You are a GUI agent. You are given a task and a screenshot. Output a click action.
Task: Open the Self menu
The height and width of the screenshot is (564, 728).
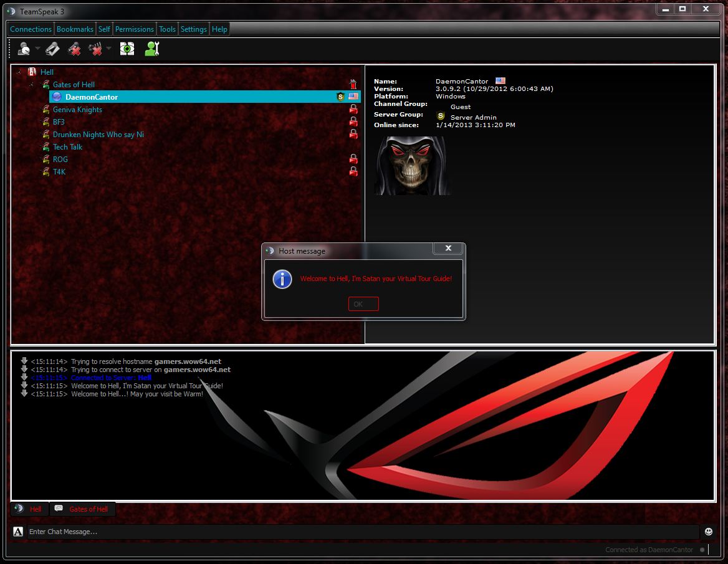point(104,29)
